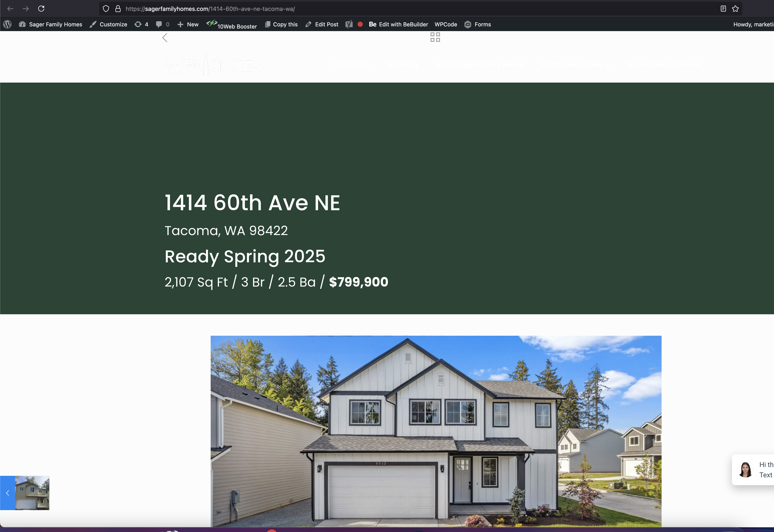The height and width of the screenshot is (532, 774).
Task: Click the Sager Family Homes site link
Action: point(56,24)
